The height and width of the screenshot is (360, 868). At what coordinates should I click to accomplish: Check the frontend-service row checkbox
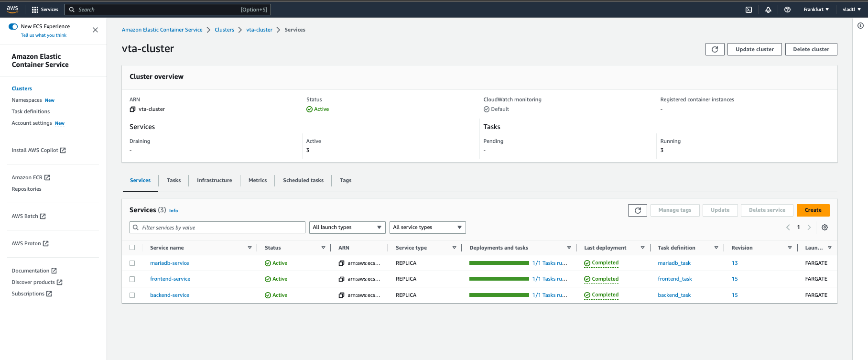(132, 279)
